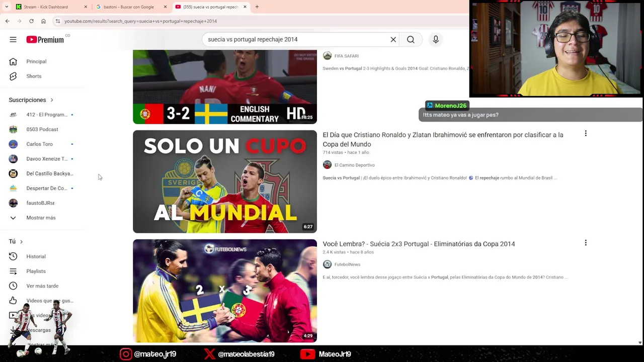The width and height of the screenshot is (644, 362).
Task: Click the FIFA SAFARI channel name
Action: tap(346, 56)
